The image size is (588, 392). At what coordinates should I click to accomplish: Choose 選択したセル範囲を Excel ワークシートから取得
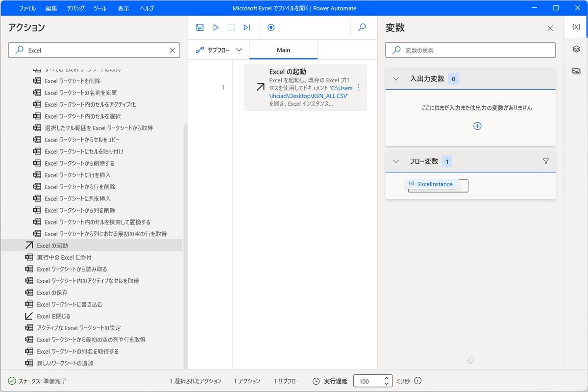tap(98, 128)
